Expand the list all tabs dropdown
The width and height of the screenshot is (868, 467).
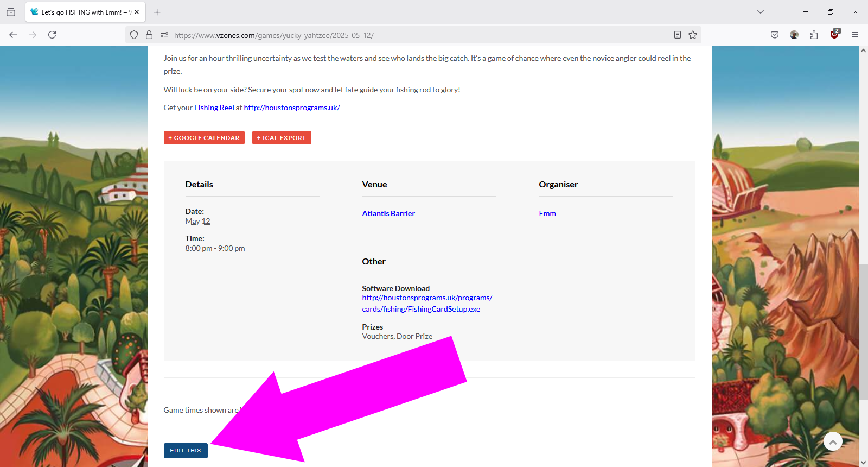coord(761,12)
